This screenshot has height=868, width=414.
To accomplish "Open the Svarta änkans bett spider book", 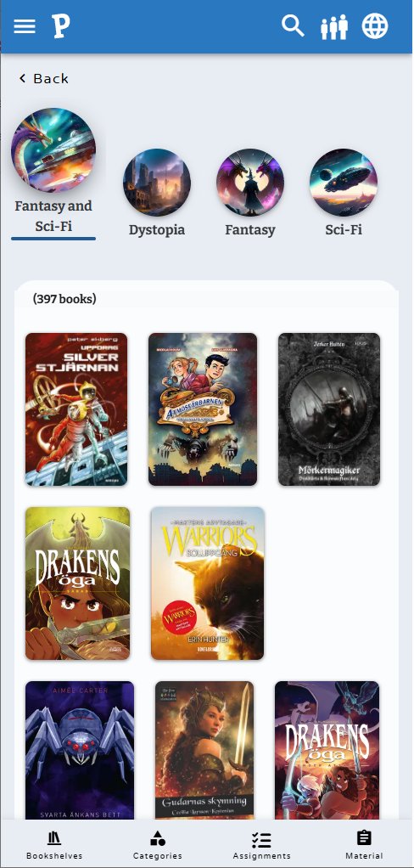I will (x=80, y=750).
